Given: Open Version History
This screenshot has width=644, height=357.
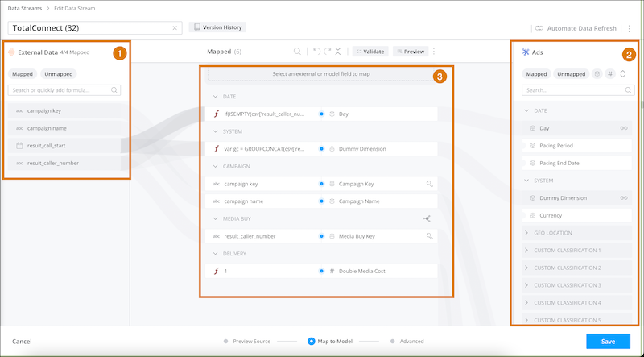Looking at the screenshot, I should point(217,27).
